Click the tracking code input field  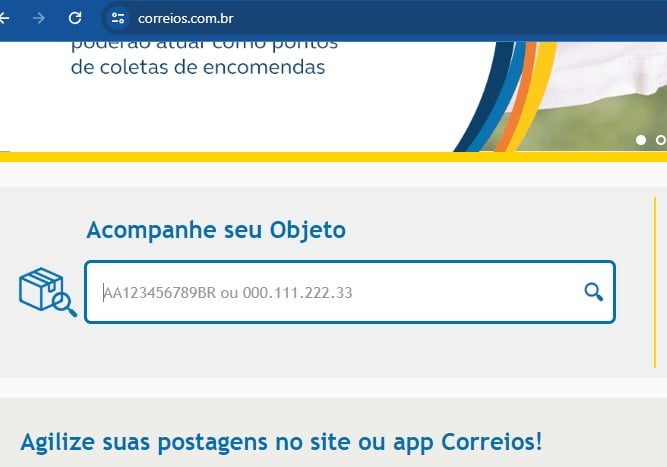[350, 292]
